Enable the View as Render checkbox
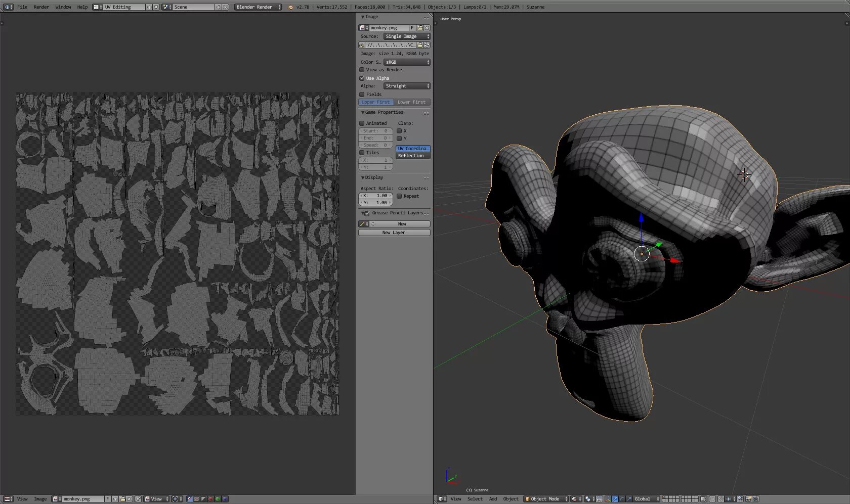Viewport: 850px width, 504px height. (x=362, y=70)
